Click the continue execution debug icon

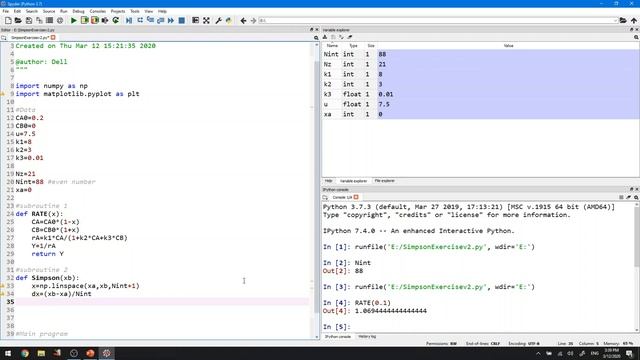pos(171,20)
